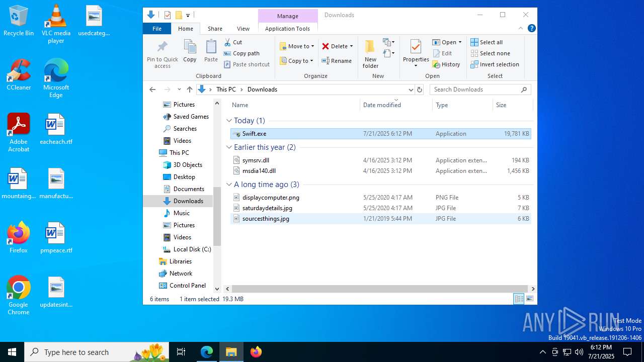Collapse the Today group

(229, 121)
